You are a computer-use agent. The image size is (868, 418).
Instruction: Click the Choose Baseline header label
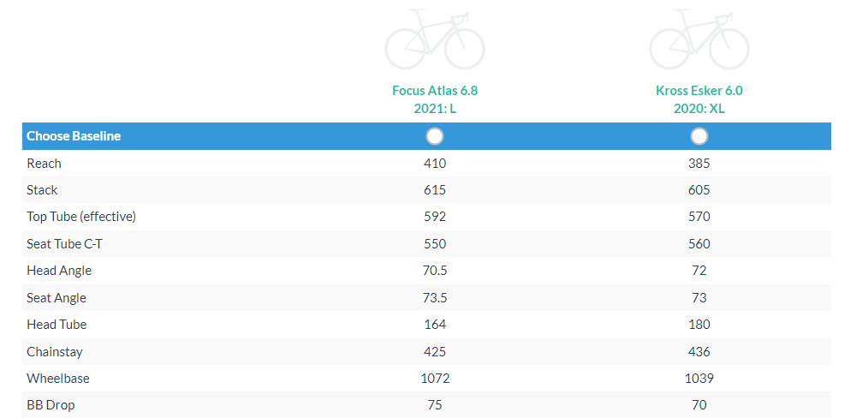[x=74, y=136]
